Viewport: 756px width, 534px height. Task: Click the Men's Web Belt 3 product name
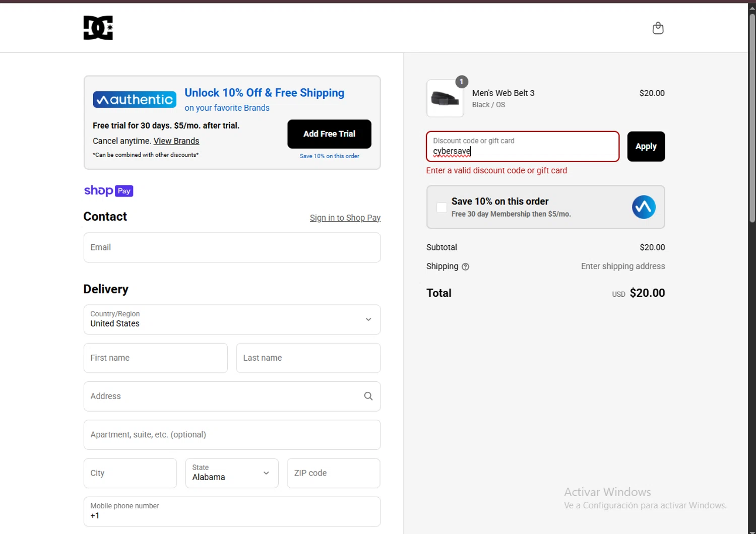(503, 93)
